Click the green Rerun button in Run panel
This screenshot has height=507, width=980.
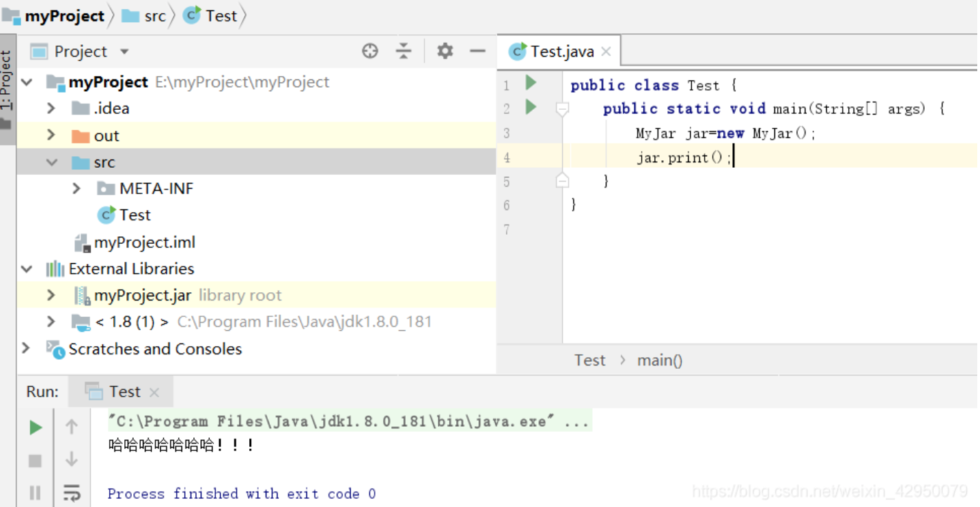click(x=35, y=428)
